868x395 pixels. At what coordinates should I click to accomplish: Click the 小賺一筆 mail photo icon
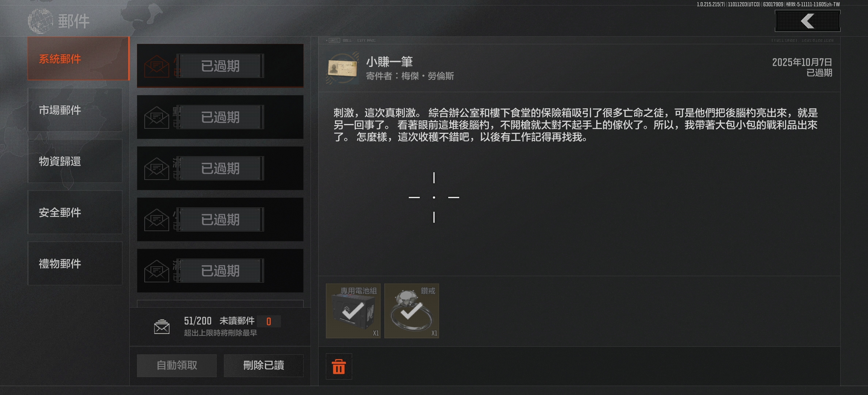tap(343, 68)
